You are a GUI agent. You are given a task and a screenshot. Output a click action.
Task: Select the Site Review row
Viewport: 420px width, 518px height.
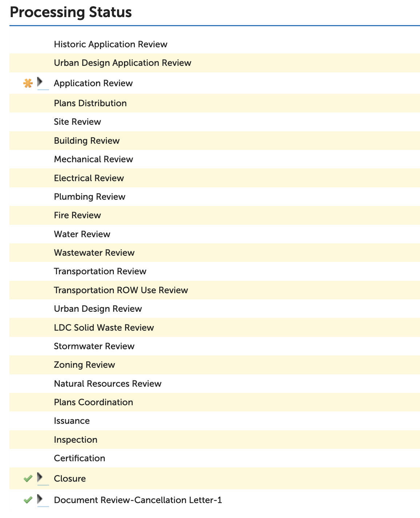point(215,122)
